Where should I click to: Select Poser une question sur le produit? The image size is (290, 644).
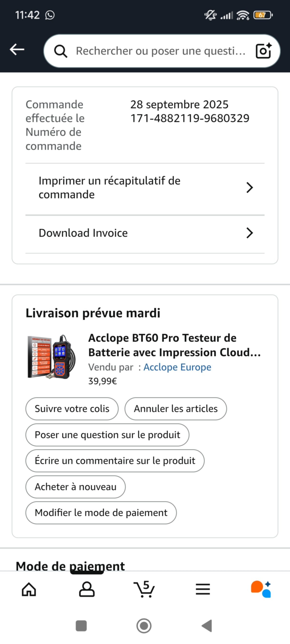click(107, 435)
